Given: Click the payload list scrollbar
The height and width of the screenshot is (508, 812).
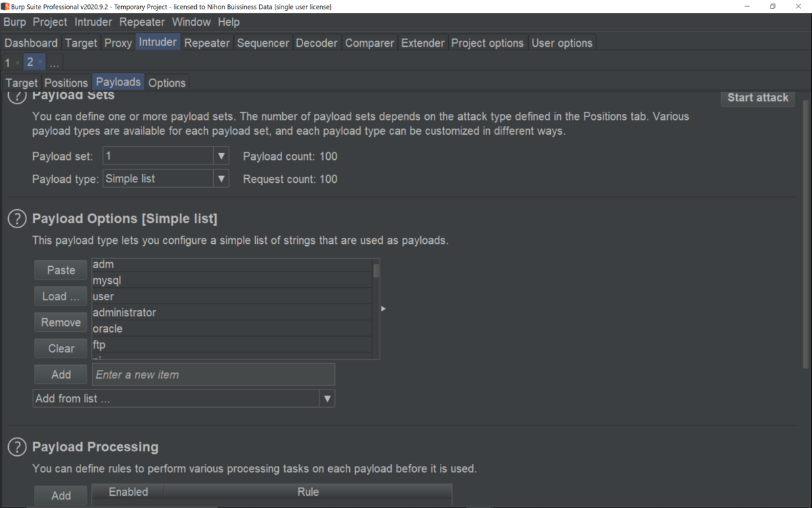Looking at the screenshot, I should click(376, 309).
